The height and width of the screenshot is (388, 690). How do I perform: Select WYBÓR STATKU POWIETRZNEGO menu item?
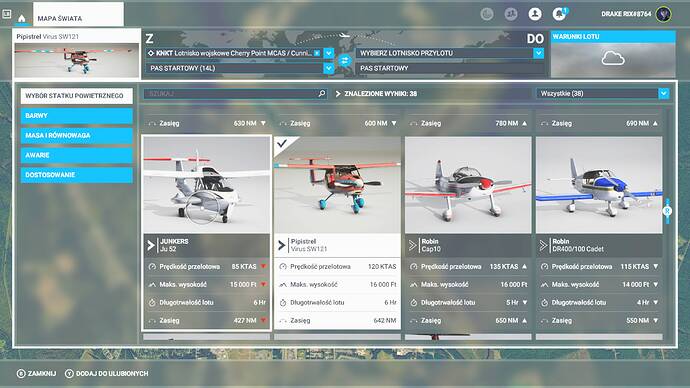(77, 95)
